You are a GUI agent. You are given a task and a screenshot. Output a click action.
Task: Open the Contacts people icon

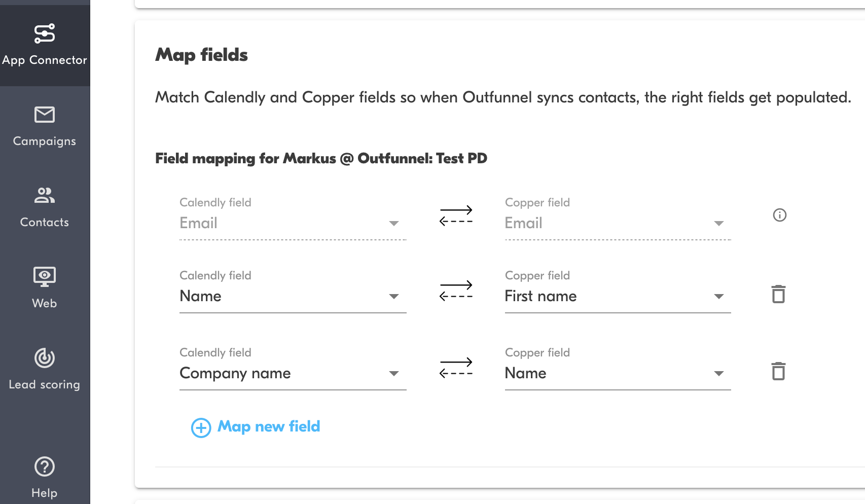(x=45, y=196)
